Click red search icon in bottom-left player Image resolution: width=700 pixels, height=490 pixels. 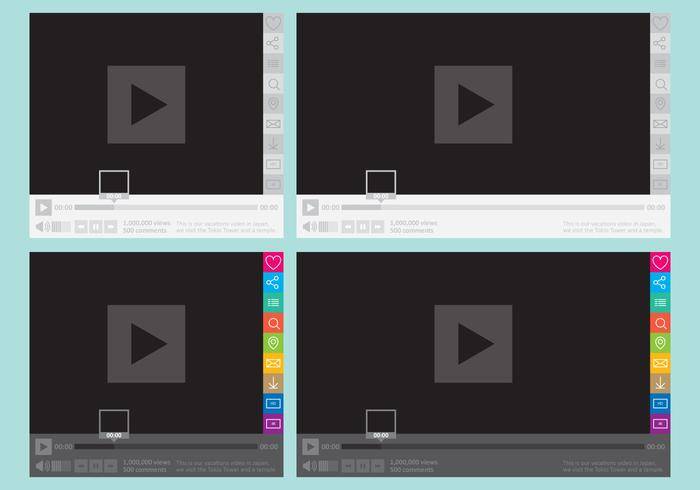point(273,323)
